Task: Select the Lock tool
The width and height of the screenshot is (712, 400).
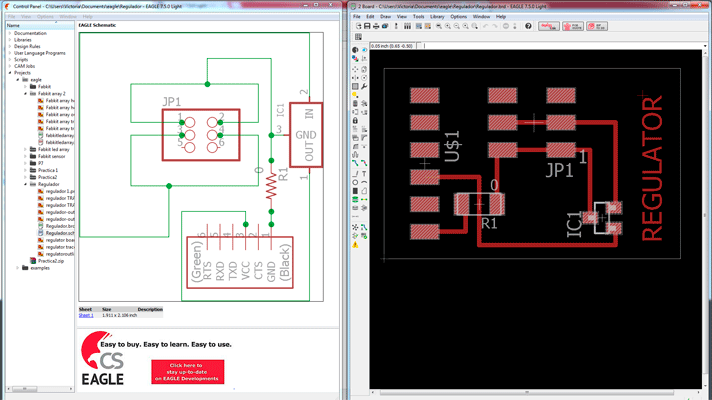Action: click(x=355, y=120)
